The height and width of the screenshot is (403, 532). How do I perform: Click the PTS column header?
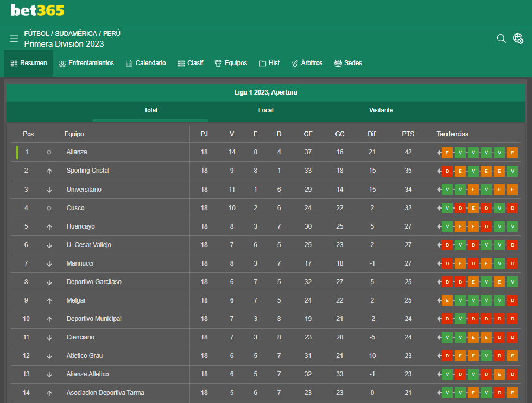point(408,134)
